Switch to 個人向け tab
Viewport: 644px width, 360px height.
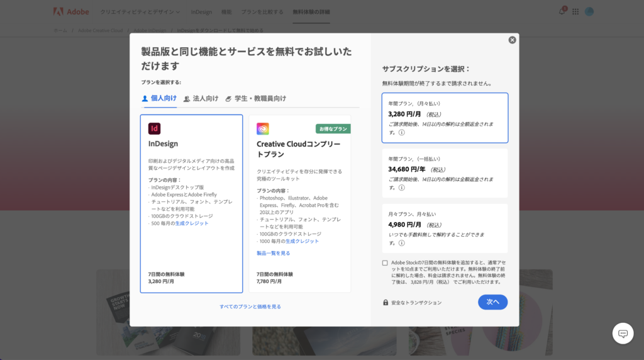(x=159, y=98)
